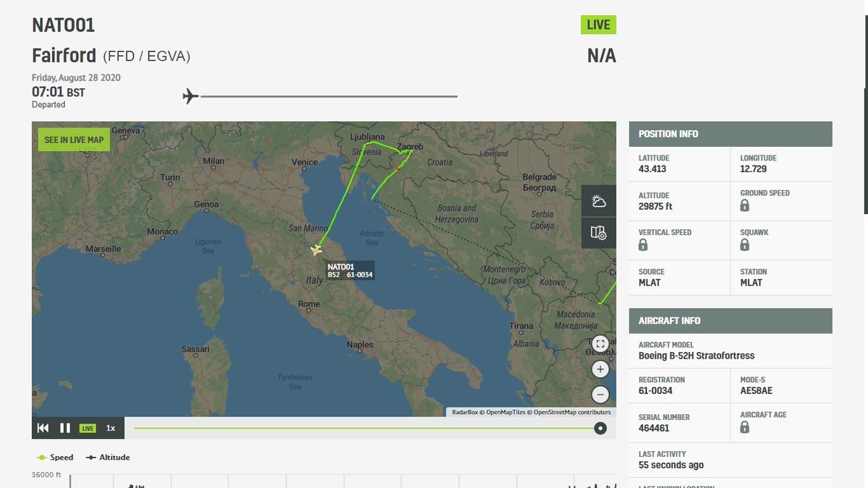Click the Zagreb label on map
Viewport: 868px width, 488px height.
(409, 147)
